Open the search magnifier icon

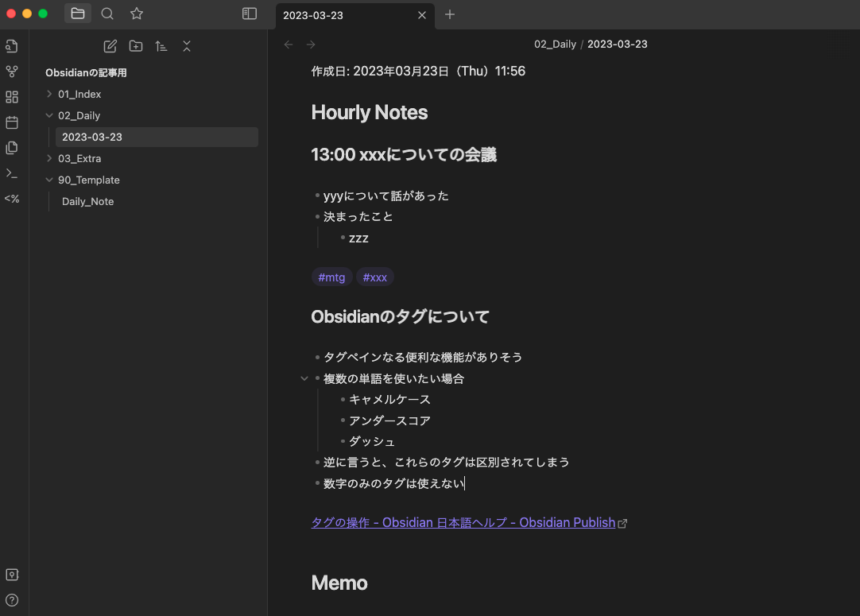107,14
